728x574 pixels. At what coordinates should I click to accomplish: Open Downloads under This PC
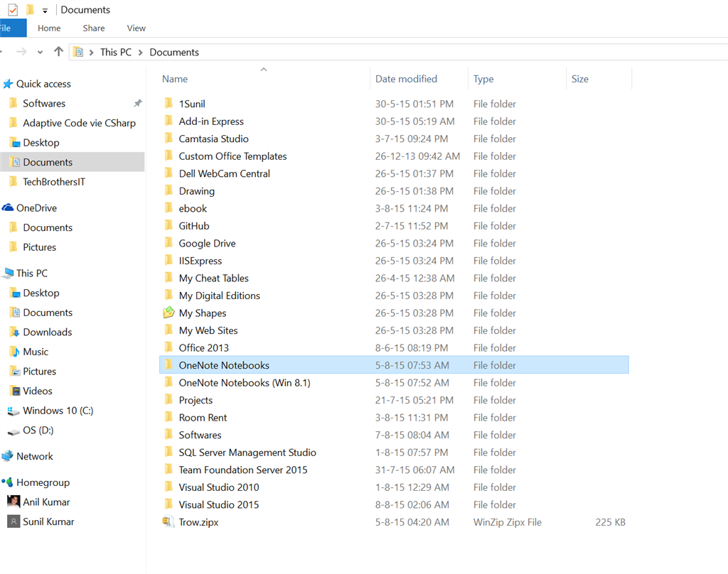click(x=48, y=332)
